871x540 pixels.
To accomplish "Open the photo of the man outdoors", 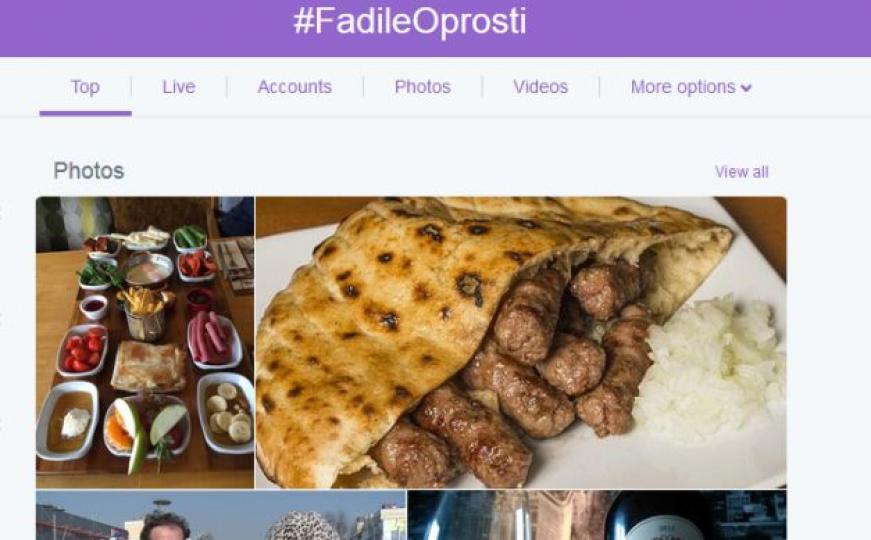I will click(x=221, y=515).
